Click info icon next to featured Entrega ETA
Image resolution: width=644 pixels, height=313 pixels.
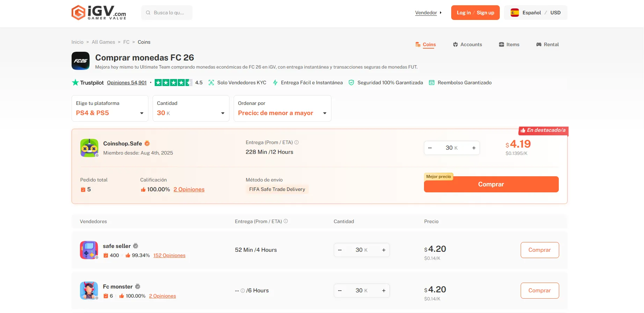297,142
